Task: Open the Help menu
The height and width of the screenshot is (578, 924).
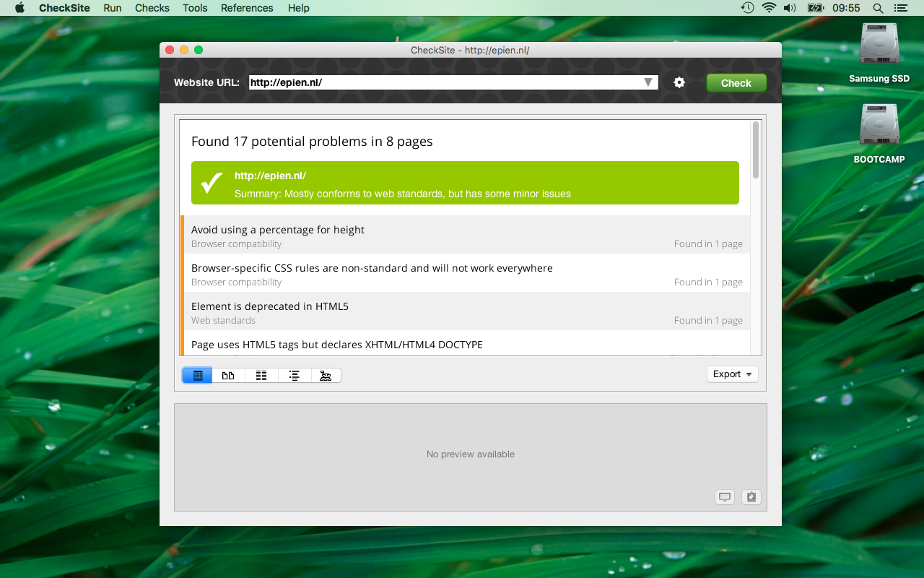Action: tap(298, 8)
